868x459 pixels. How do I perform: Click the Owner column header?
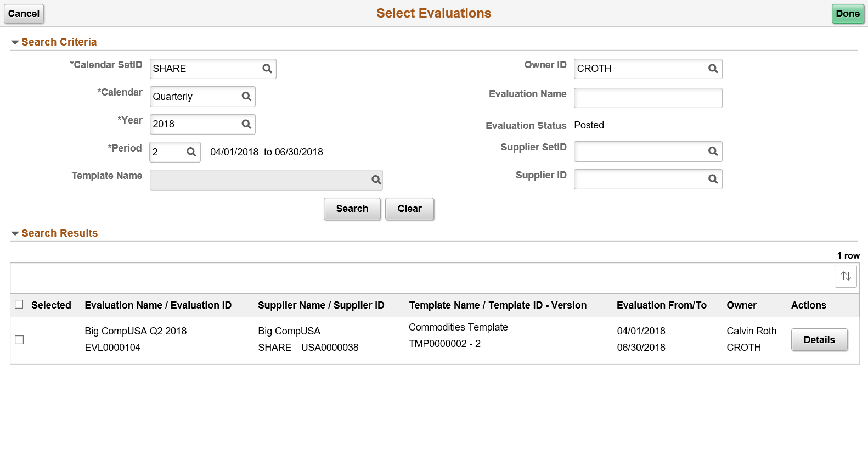coord(741,305)
